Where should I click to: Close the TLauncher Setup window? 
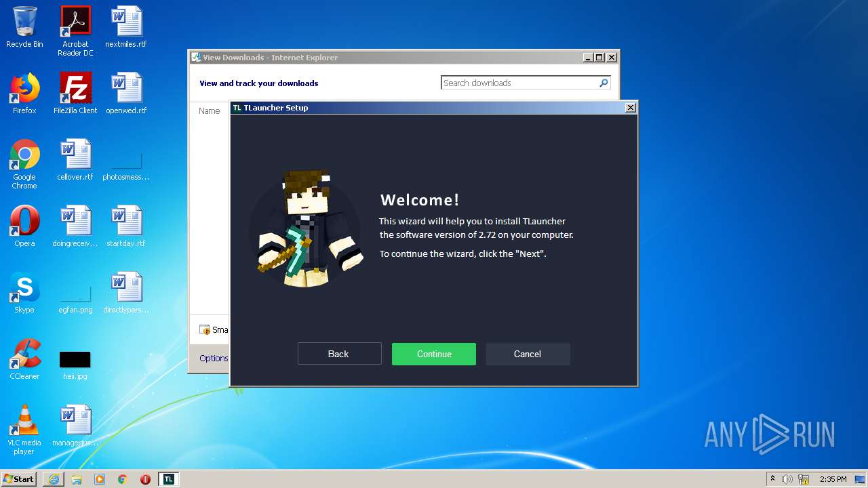click(x=631, y=108)
